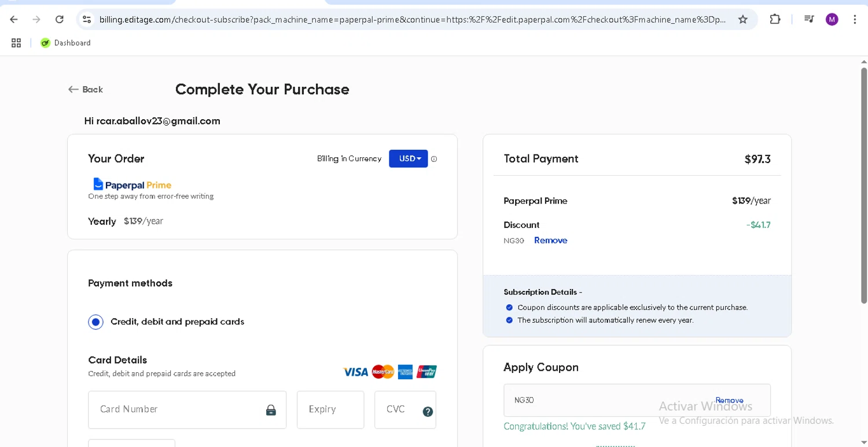868x447 pixels.
Task: Reload the page
Action: 59,20
